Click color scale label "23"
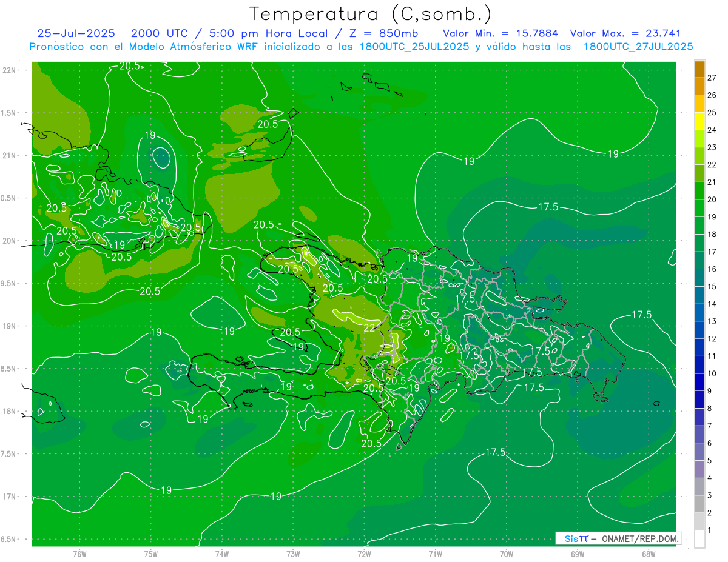This screenshot has width=728, height=562. (712, 147)
